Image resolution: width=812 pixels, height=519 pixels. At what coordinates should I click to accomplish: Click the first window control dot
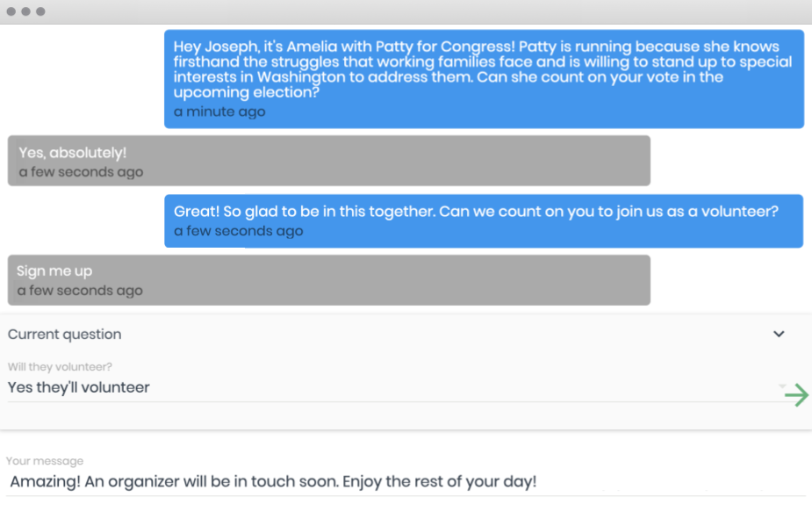pos(11,11)
